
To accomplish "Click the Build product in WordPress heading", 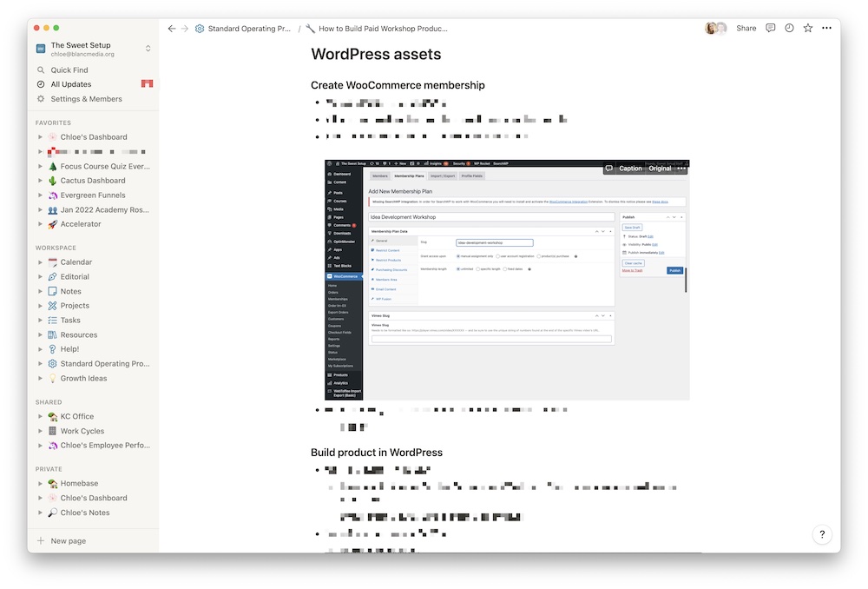I will (x=377, y=453).
